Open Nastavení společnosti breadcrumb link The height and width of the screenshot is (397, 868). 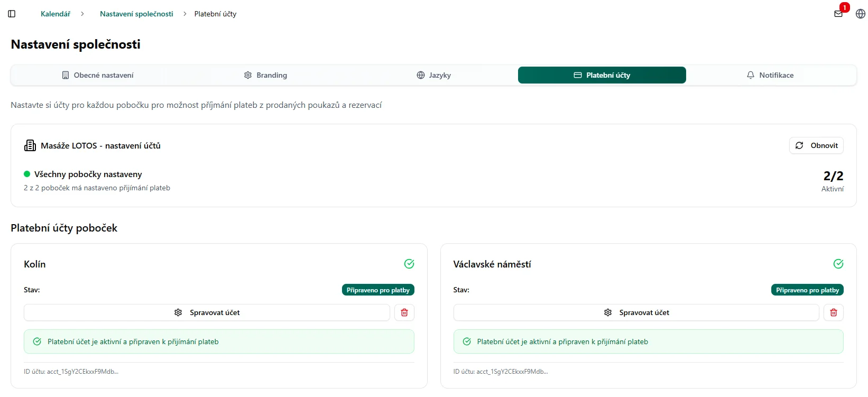click(136, 14)
